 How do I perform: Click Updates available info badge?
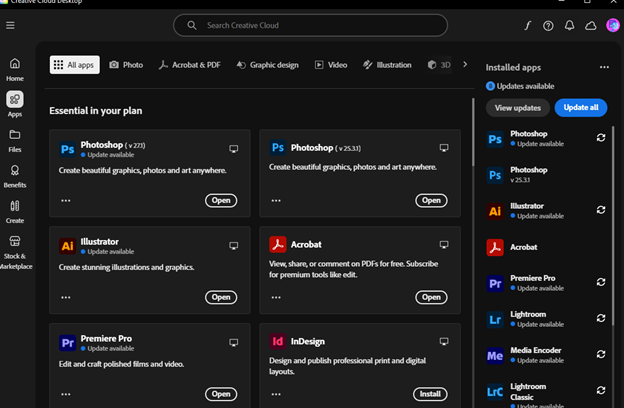490,86
